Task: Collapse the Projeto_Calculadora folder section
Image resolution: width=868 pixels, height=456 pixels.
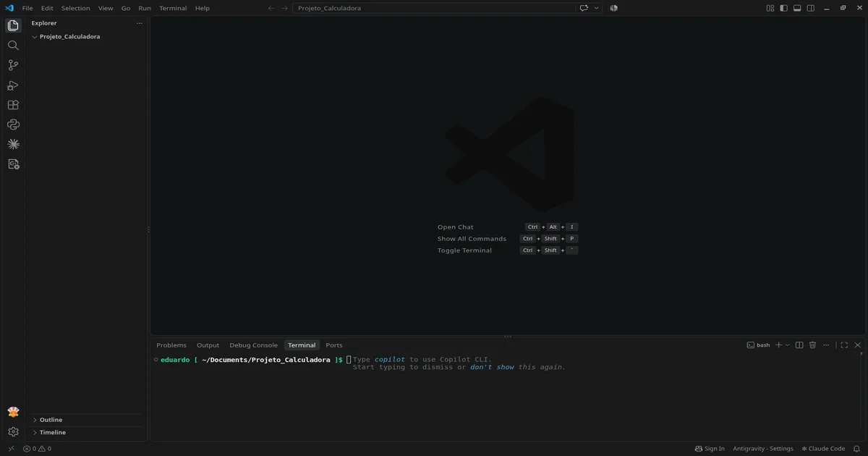Action: tap(87, 36)
